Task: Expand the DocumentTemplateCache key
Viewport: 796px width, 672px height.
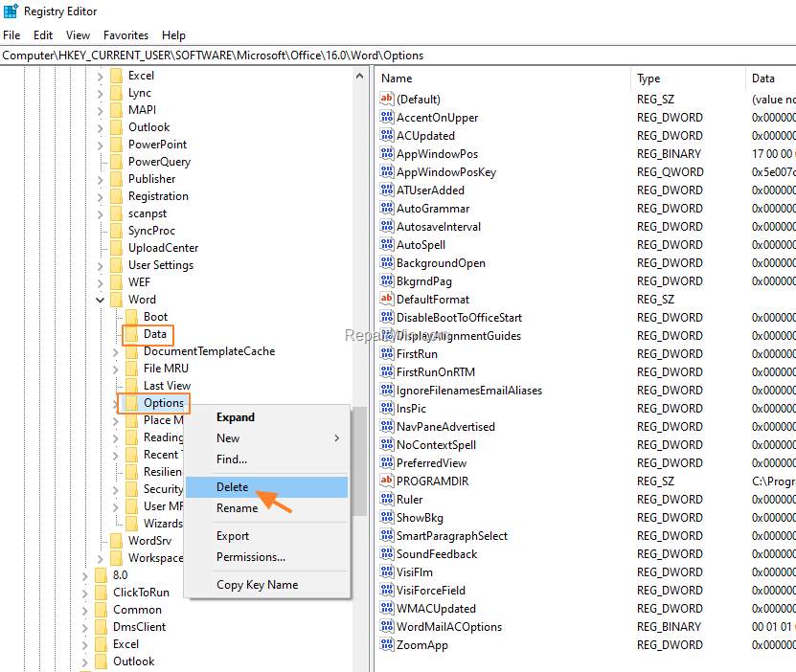Action: (x=115, y=352)
